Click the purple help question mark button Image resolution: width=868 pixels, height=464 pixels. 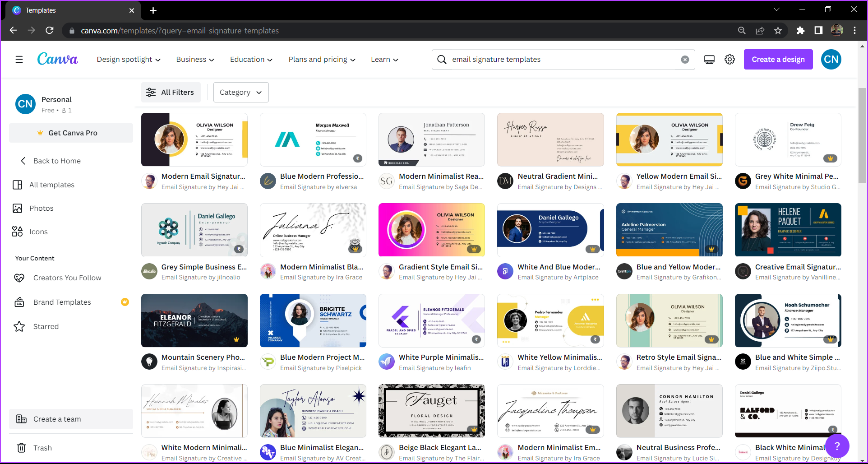coord(837,446)
